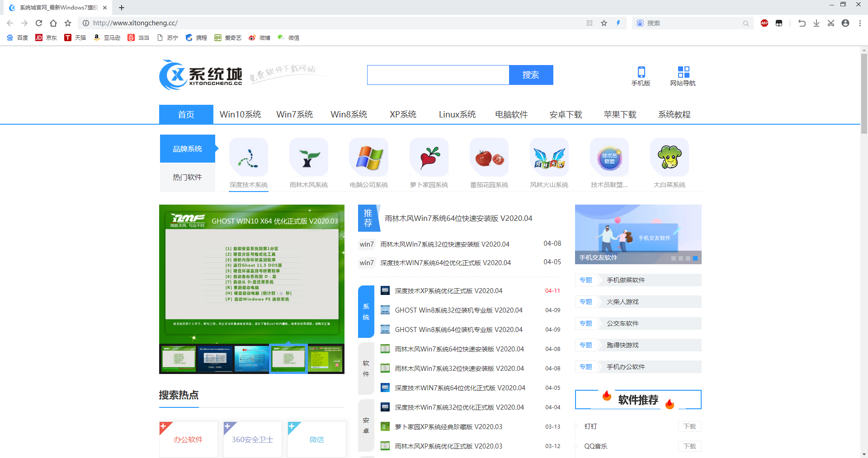Open the 电脑软件 menu item

(x=512, y=114)
